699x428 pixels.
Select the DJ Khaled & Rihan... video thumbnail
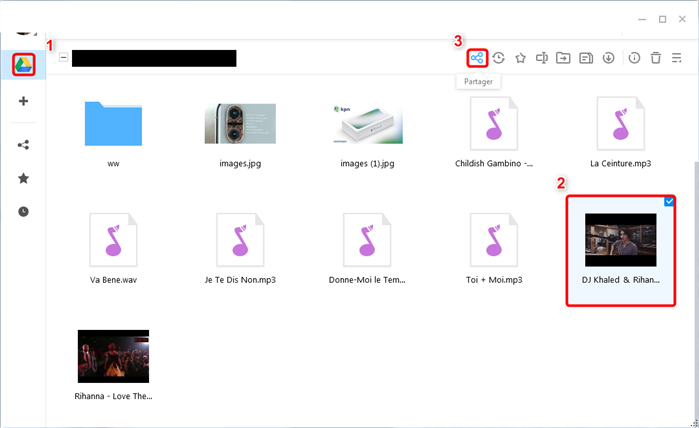click(x=621, y=240)
